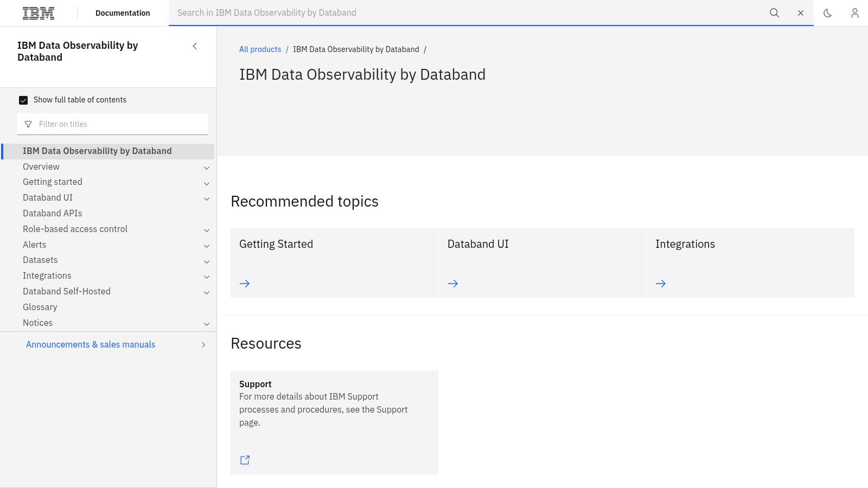868x488 pixels.
Task: Open the Documentation header tab
Action: tap(123, 13)
